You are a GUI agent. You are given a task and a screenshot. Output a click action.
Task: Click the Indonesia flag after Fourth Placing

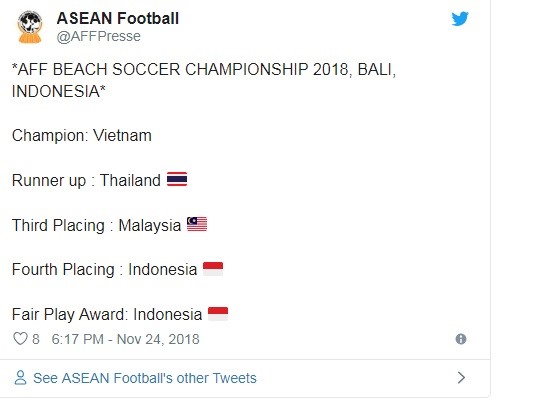tap(213, 269)
